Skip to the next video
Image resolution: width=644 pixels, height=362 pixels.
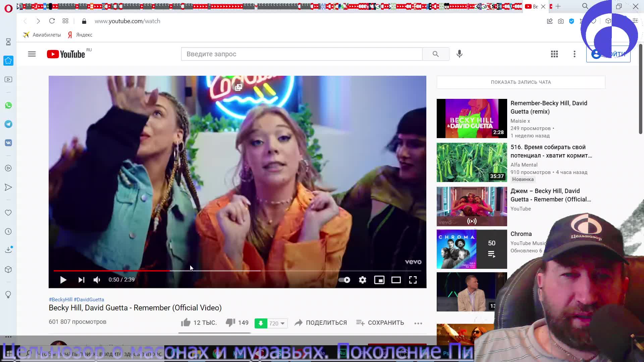point(81,280)
